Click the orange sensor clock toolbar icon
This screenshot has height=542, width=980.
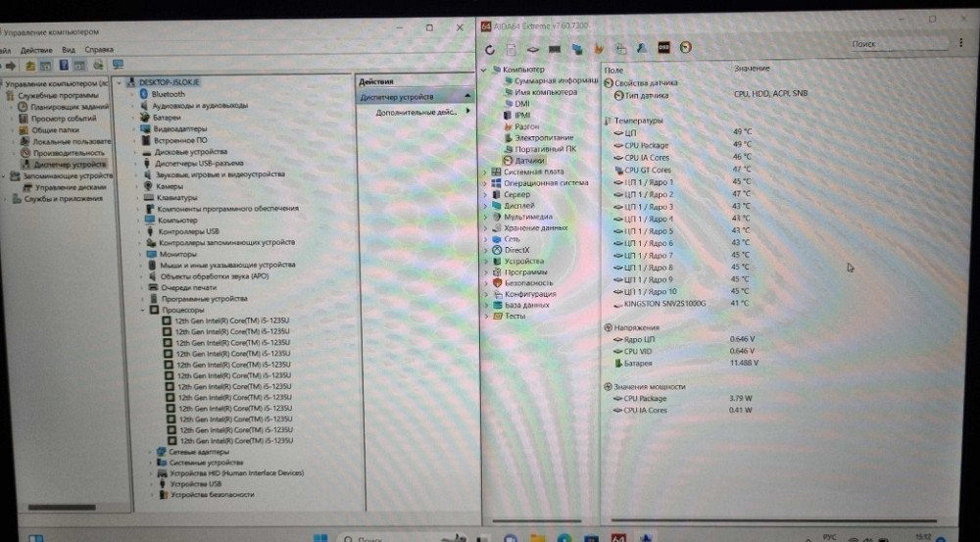point(686,46)
